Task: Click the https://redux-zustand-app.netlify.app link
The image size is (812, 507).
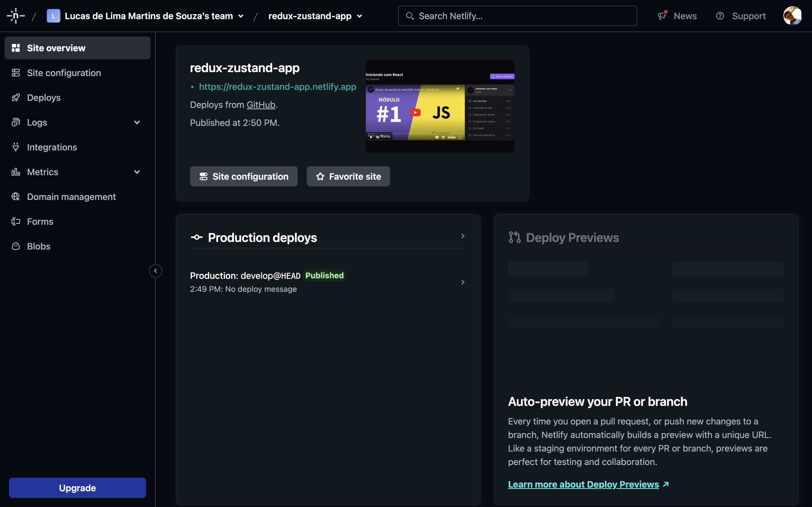Action: pos(278,86)
